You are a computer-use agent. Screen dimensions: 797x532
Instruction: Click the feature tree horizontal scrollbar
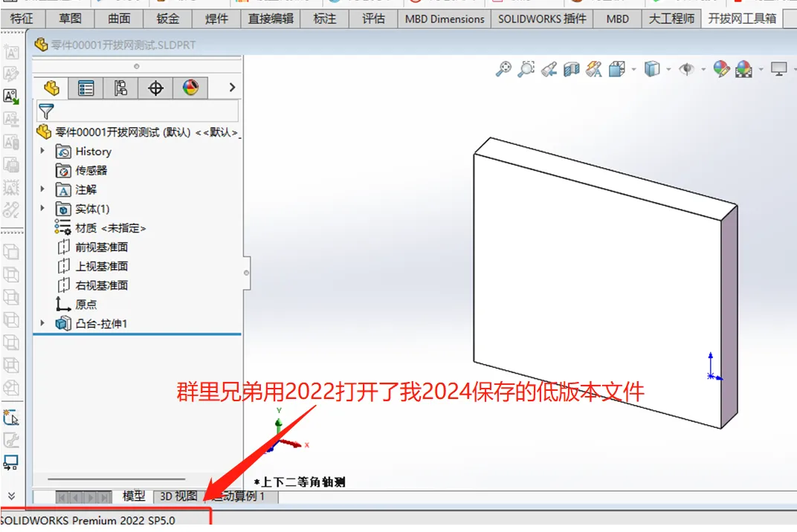tap(117, 479)
